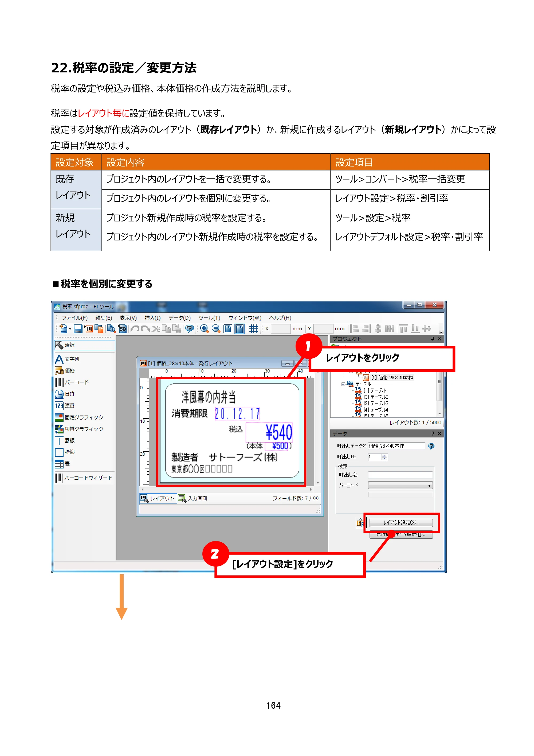Viewport: 534px width, 756px height.
Task: Toggle the lock icon beside レイアウト設定
Action: (361, 522)
